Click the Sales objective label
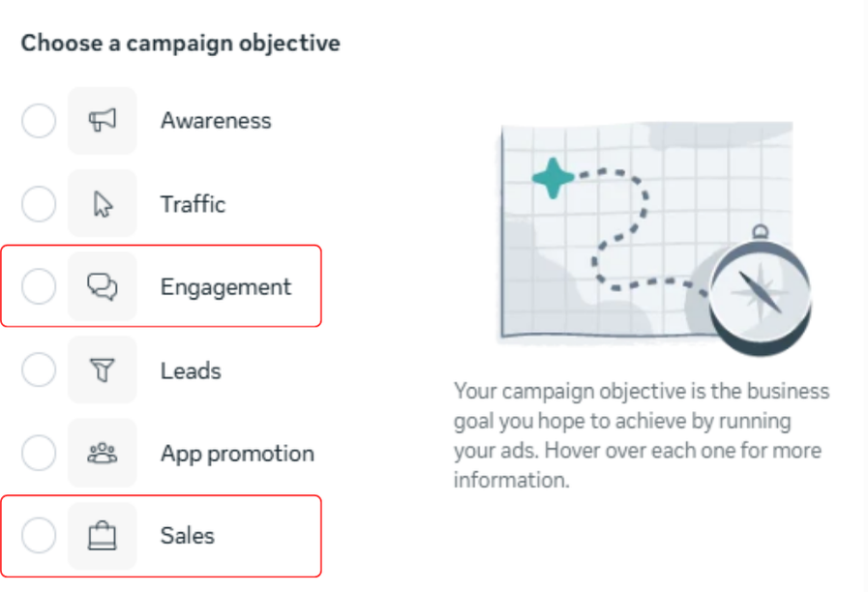 coord(188,536)
